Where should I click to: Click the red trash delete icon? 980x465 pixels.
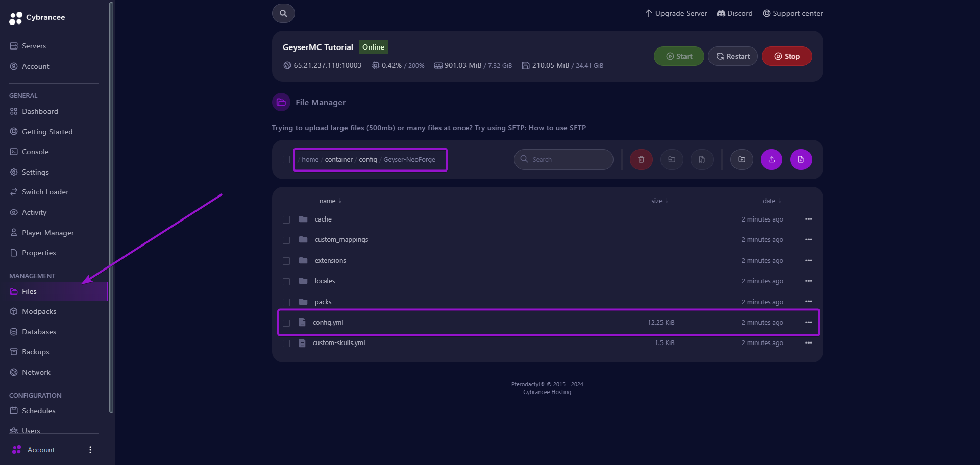pyautogui.click(x=641, y=160)
